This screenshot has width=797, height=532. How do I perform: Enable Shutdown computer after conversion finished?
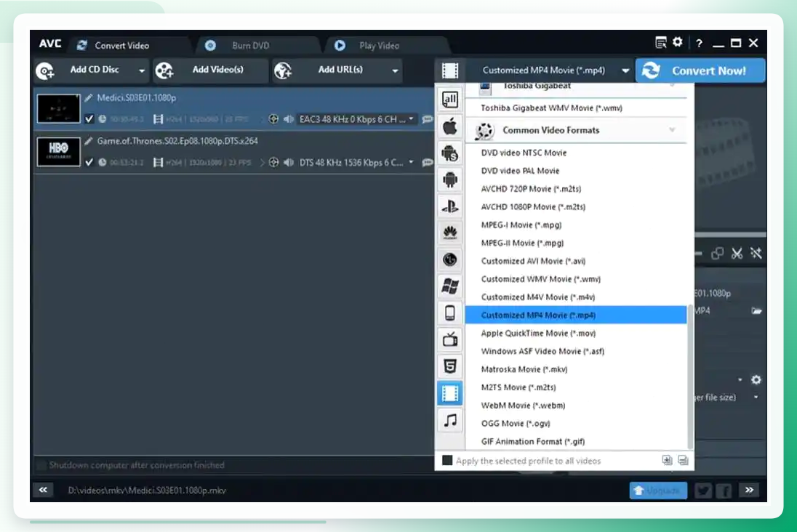41,465
